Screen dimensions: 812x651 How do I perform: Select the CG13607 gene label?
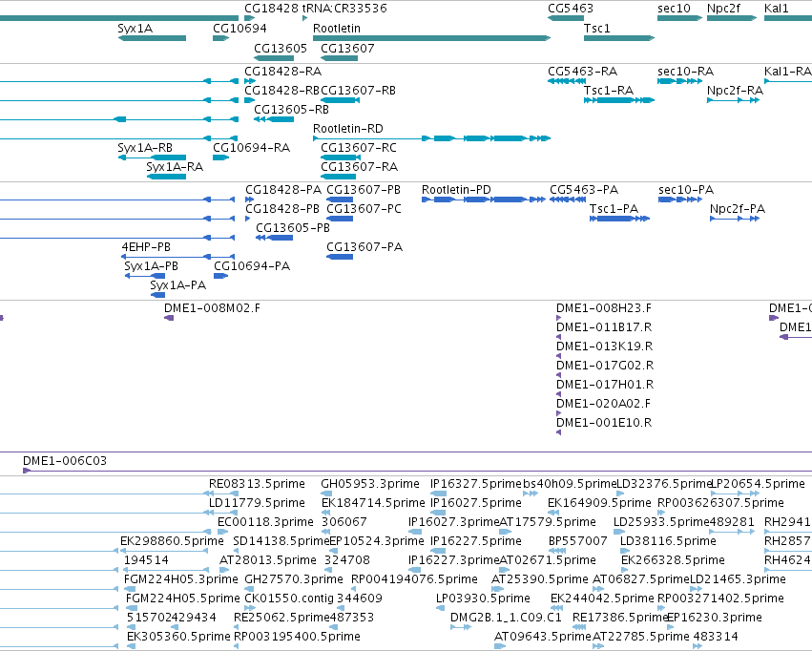(x=347, y=48)
